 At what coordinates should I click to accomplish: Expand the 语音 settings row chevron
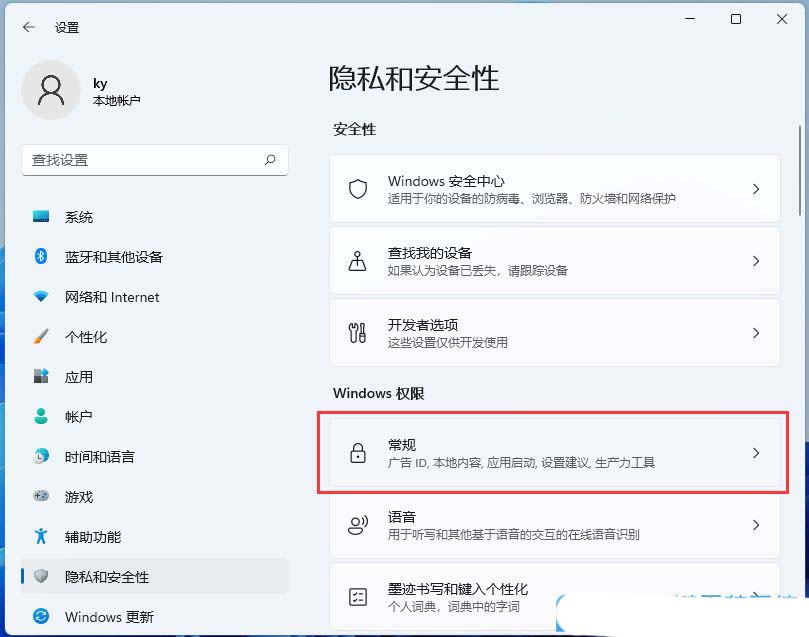(x=757, y=524)
